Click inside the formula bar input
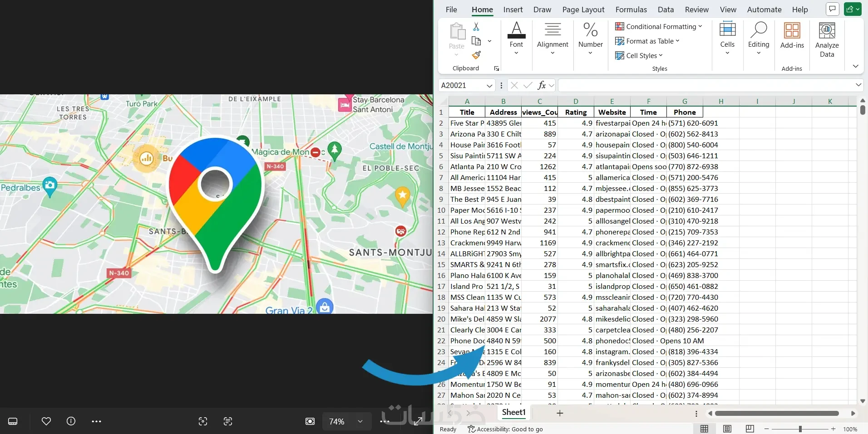 tap(705, 85)
